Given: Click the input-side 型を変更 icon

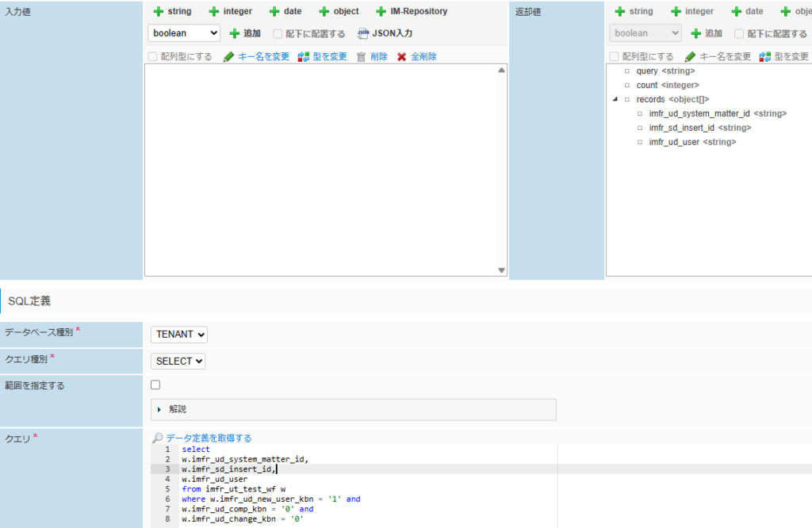Looking at the screenshot, I should click(x=304, y=57).
